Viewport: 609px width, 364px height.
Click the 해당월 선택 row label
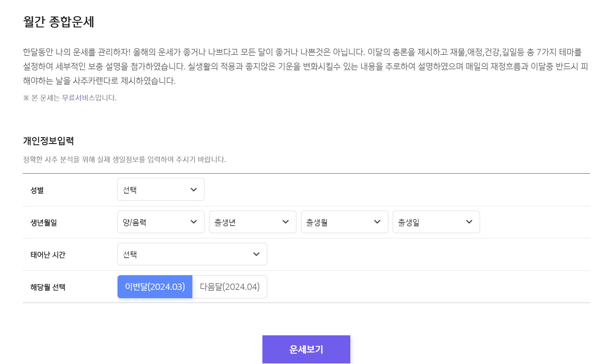click(48, 287)
